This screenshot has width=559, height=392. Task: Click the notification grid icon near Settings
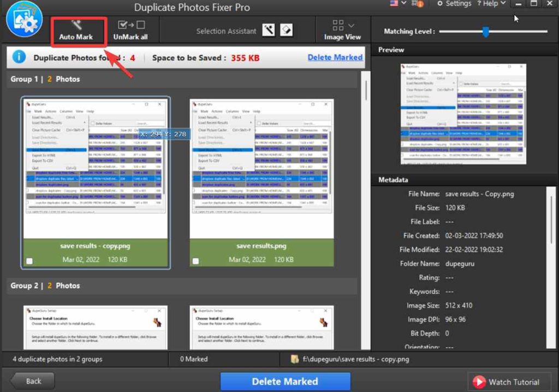[x=417, y=4]
